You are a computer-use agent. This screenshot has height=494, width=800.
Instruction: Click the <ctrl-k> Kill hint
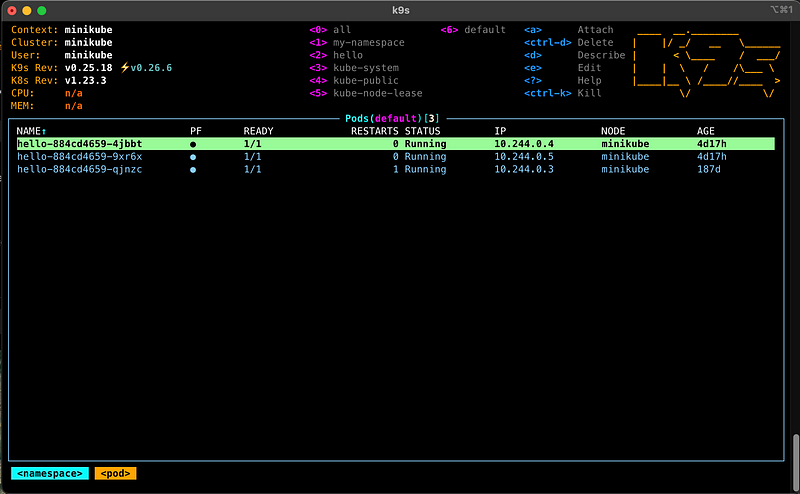pos(563,93)
